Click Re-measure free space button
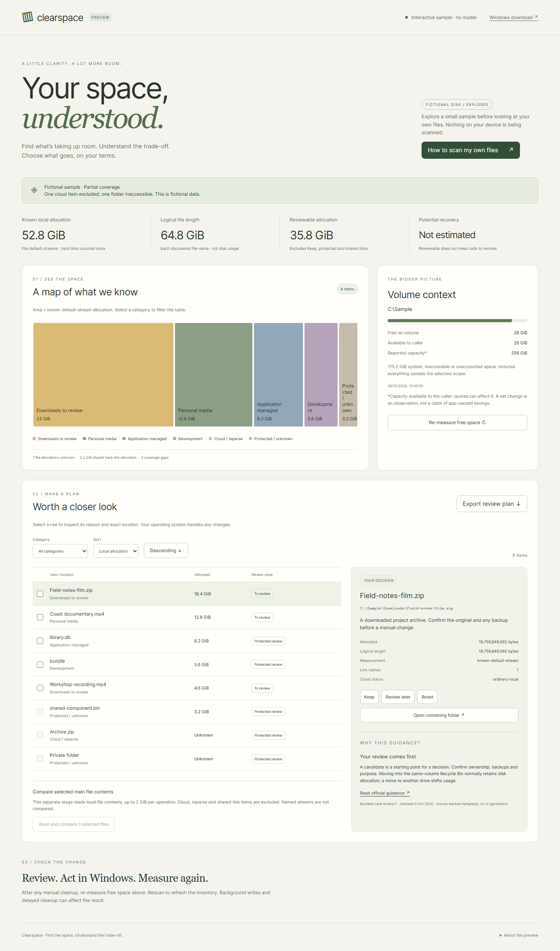Screen dimensions: 560x951 457,423
